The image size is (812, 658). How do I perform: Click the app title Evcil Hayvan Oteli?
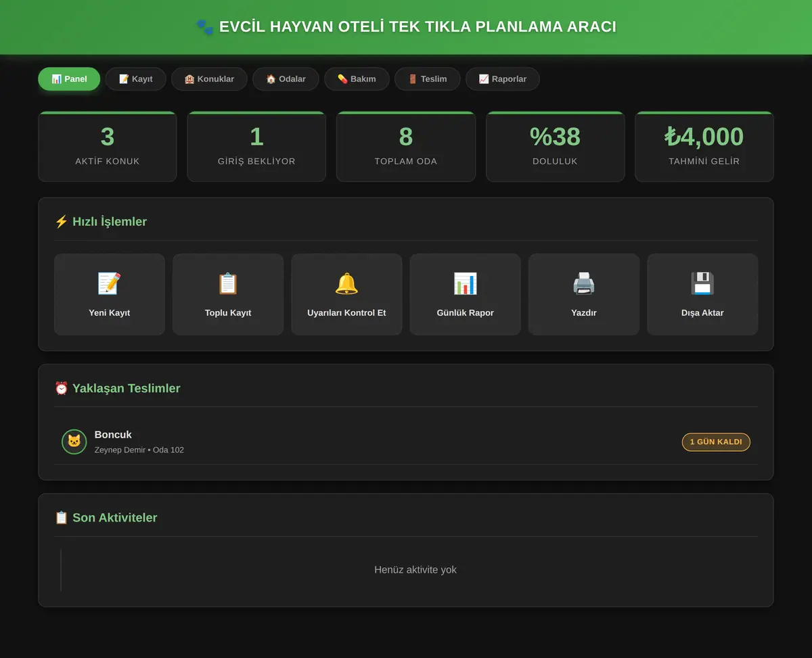click(x=418, y=27)
